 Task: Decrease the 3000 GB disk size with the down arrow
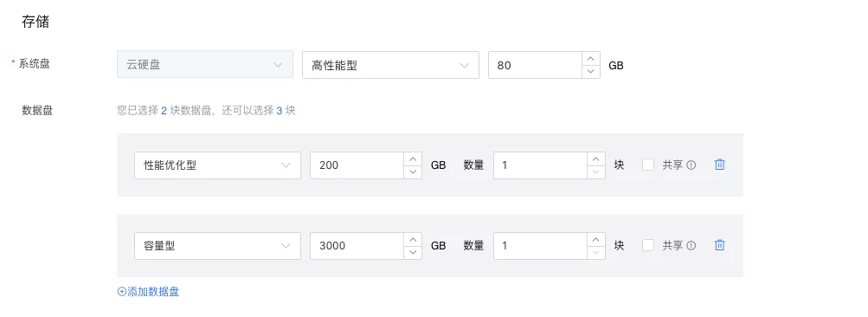[413, 252]
